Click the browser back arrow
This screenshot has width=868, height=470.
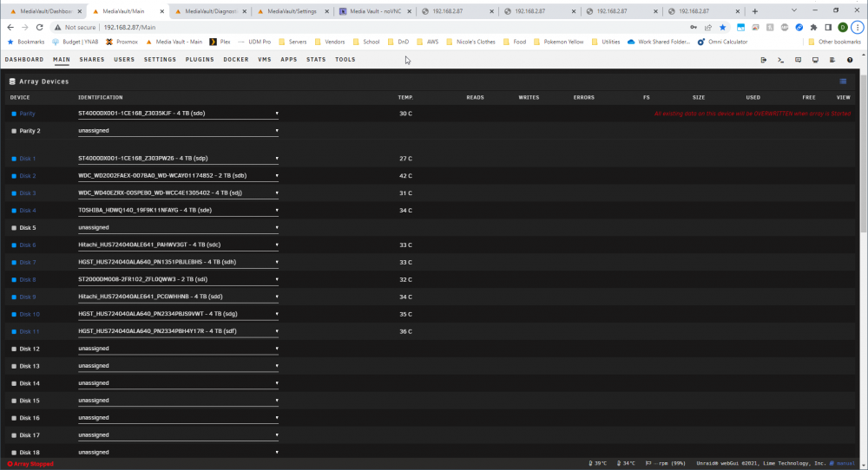point(10,27)
